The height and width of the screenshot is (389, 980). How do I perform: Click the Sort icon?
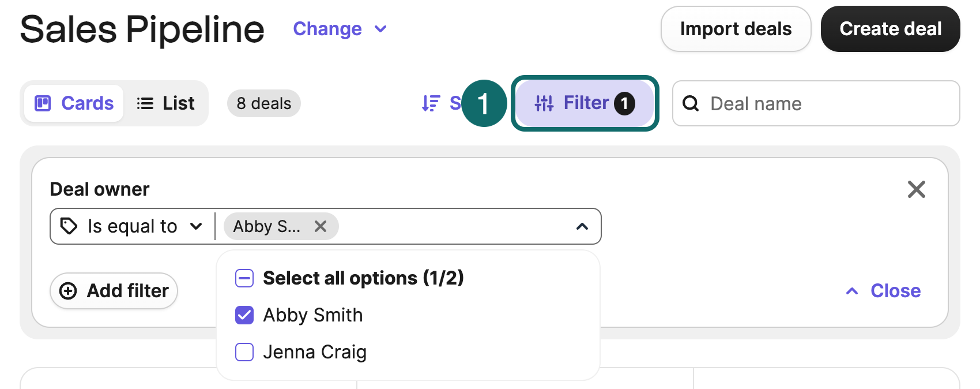(x=431, y=103)
